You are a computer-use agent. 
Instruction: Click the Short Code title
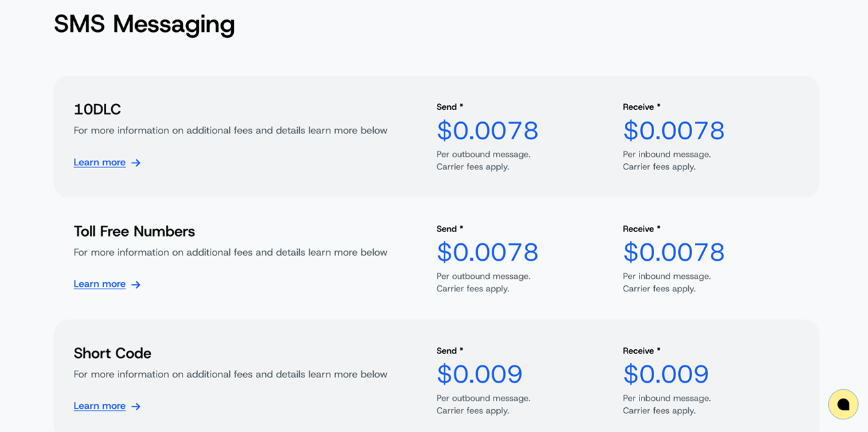(113, 353)
